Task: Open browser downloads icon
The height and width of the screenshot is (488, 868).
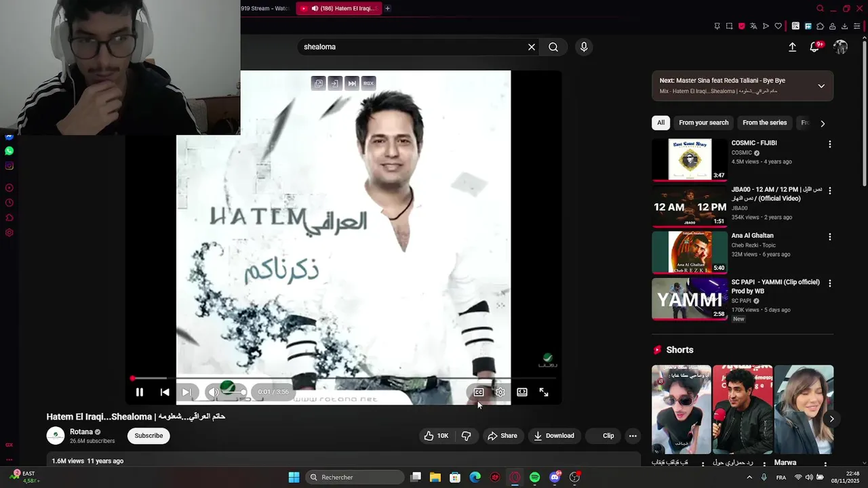Action: [845, 26]
